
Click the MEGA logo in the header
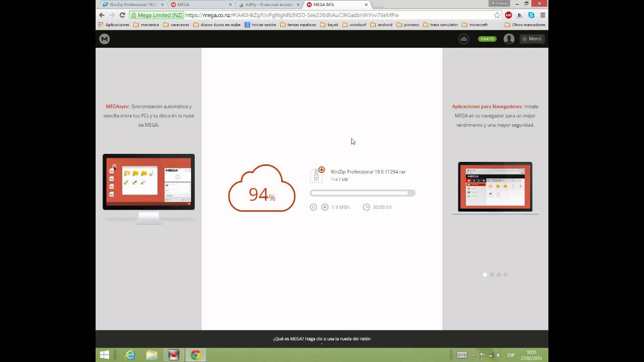pyautogui.click(x=104, y=39)
